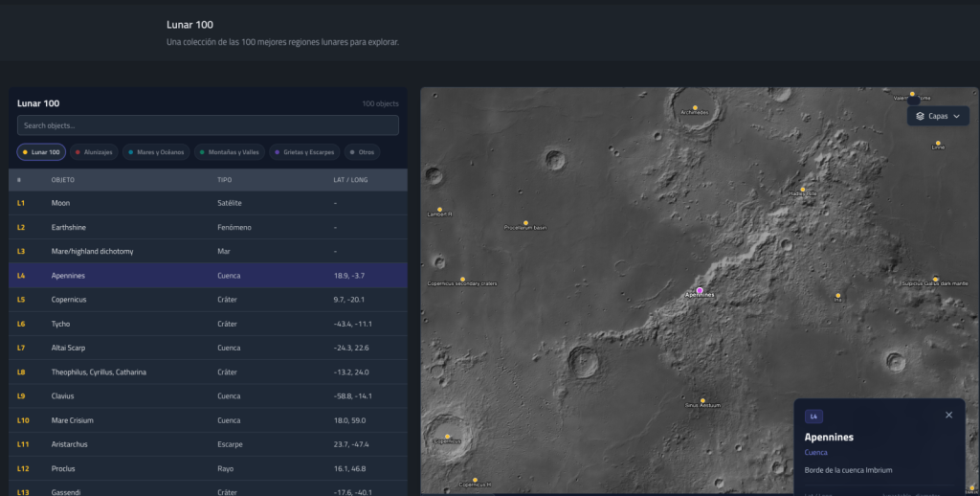The image size is (980, 496).
Task: Click the Archimedes map marker
Action: (x=695, y=107)
